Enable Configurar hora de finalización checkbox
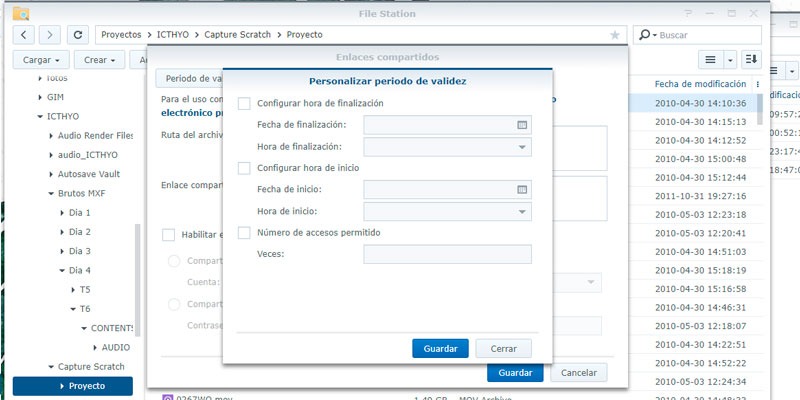 point(244,103)
